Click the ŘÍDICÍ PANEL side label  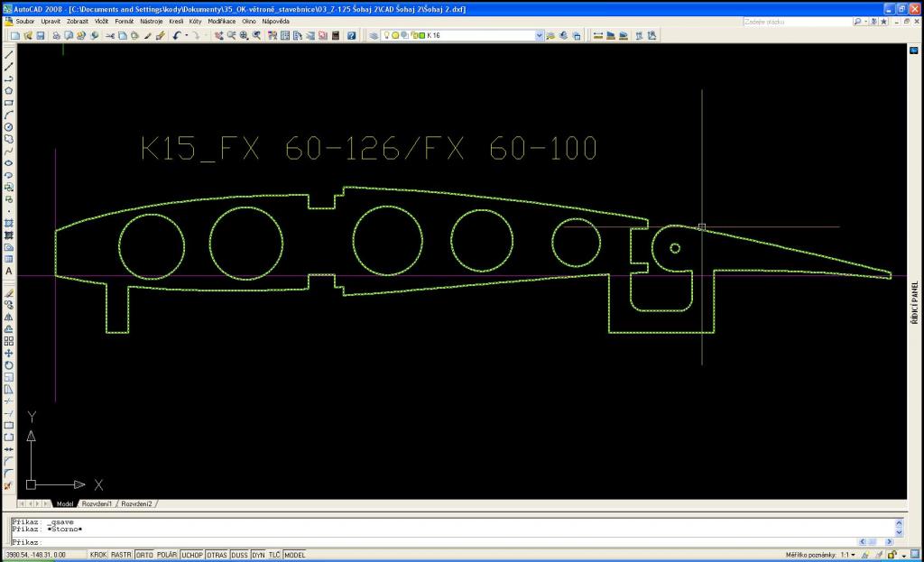tap(914, 302)
